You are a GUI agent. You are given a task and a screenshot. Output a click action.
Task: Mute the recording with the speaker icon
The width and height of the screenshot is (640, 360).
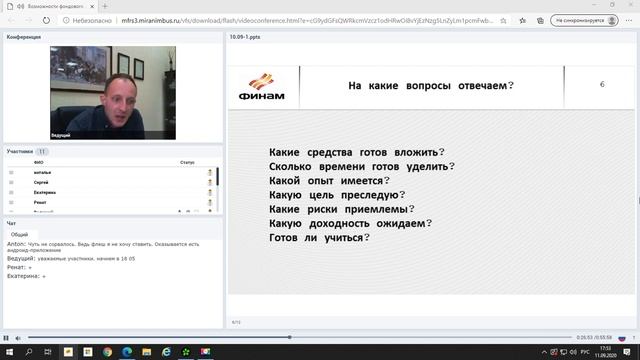click(x=18, y=338)
